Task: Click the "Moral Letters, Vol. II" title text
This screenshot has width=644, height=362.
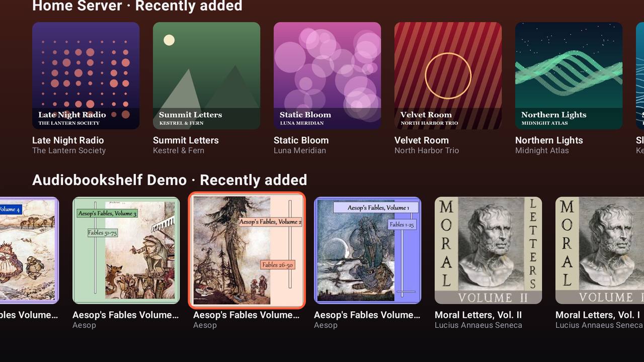Action: [478, 315]
